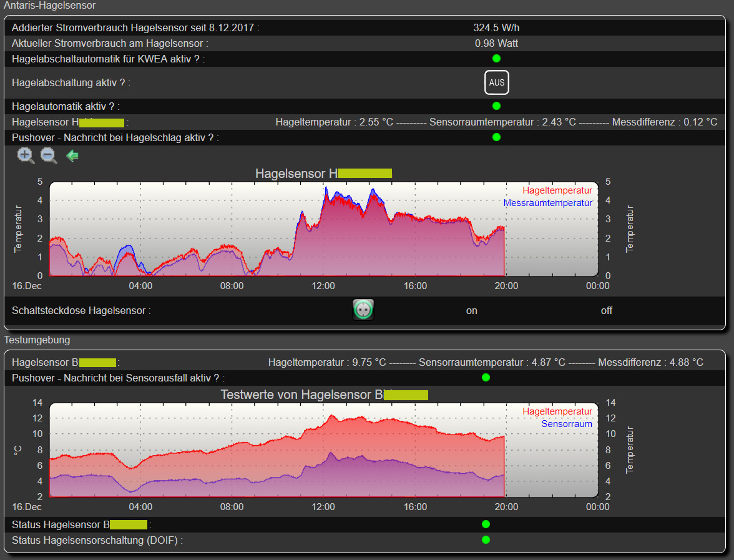This screenshot has height=560, width=734.
Task: Switch Hagelsensor socket on
Action: (x=471, y=310)
